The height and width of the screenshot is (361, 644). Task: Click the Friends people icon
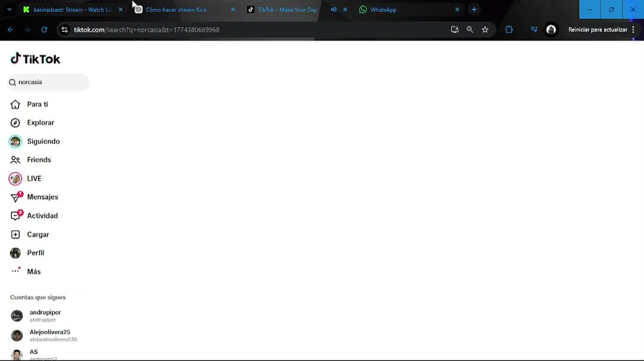tap(16, 160)
